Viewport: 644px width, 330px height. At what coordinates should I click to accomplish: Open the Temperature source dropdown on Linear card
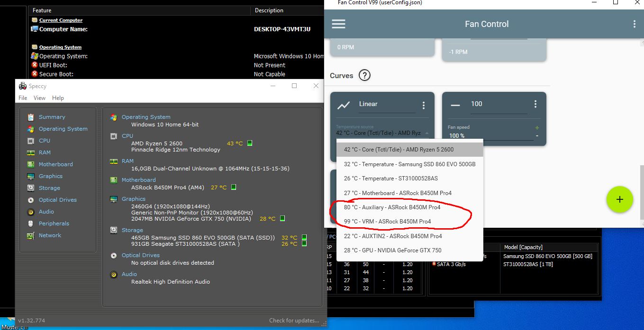[x=382, y=134]
